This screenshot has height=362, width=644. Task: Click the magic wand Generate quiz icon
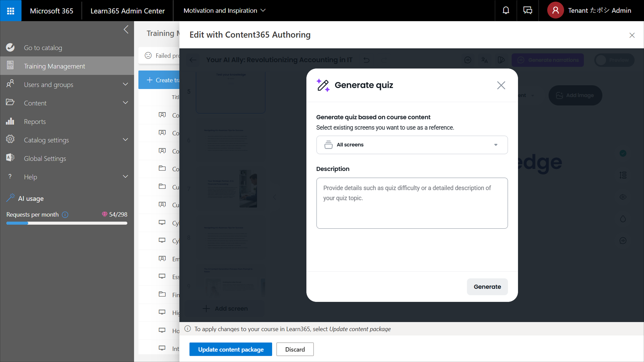pos(323,85)
